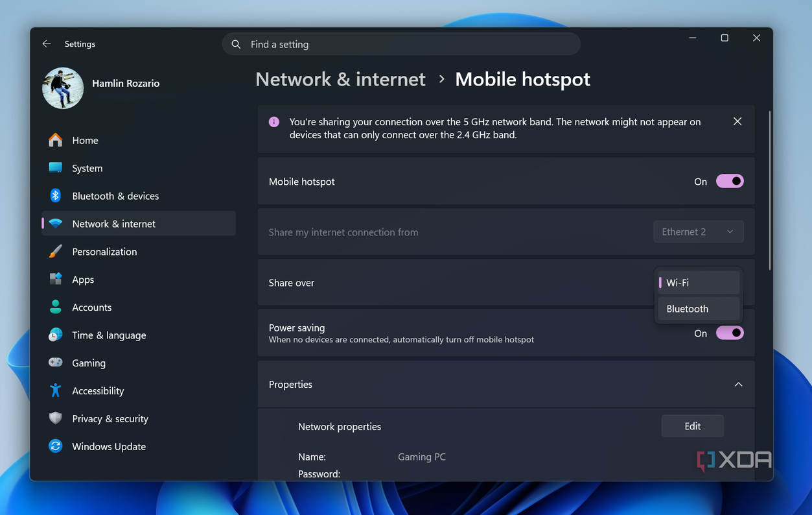
Task: Open Apps settings page
Action: click(139, 280)
